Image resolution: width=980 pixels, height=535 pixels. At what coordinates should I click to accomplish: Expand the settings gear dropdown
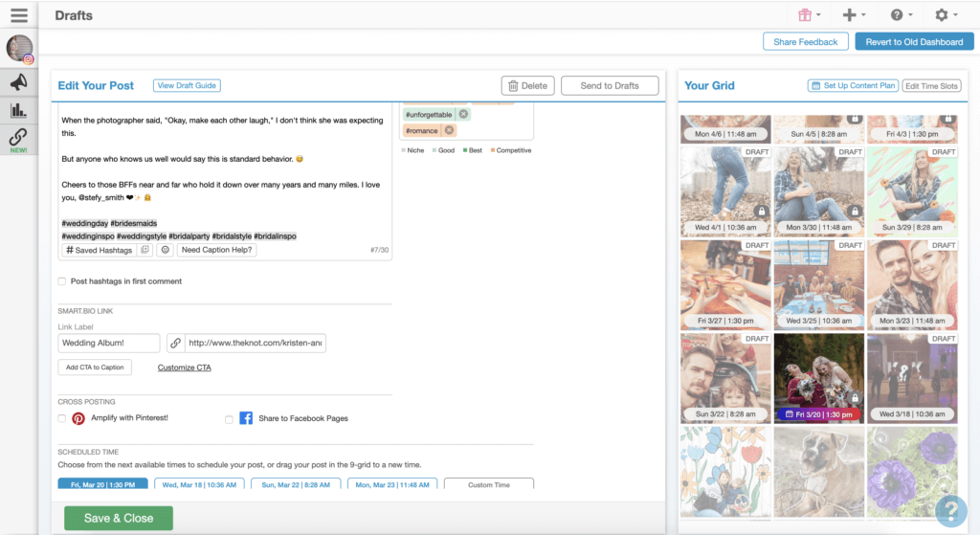[946, 15]
